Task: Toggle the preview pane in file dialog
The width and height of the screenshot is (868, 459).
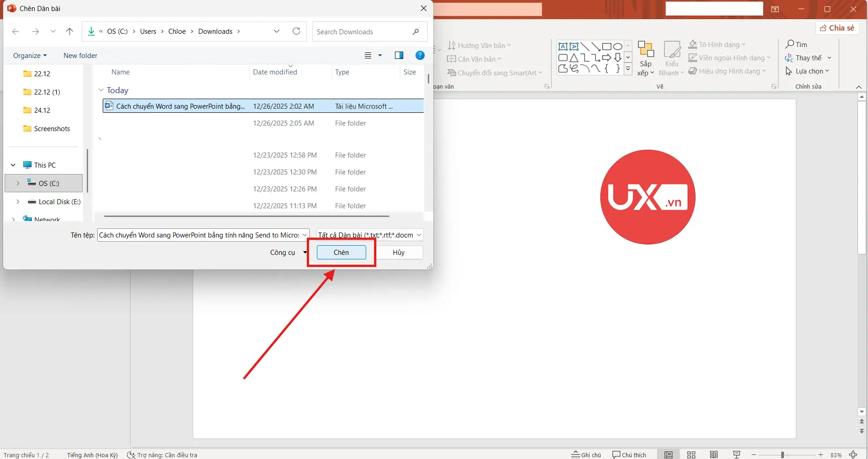Action: 399,55
